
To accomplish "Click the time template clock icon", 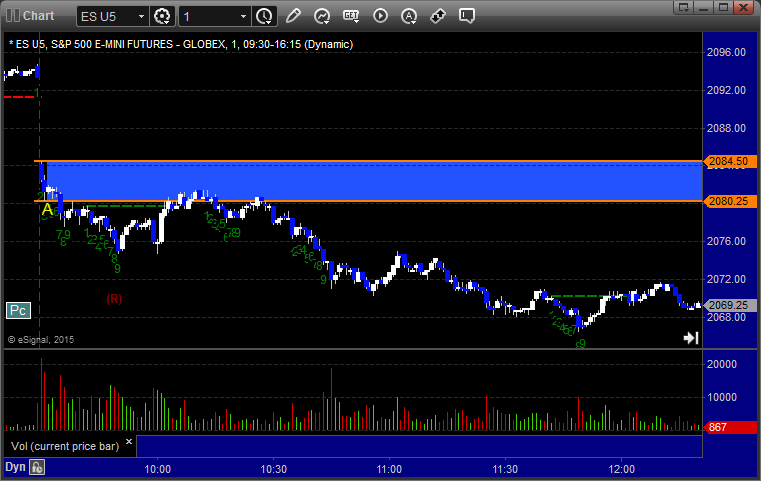I will point(264,16).
